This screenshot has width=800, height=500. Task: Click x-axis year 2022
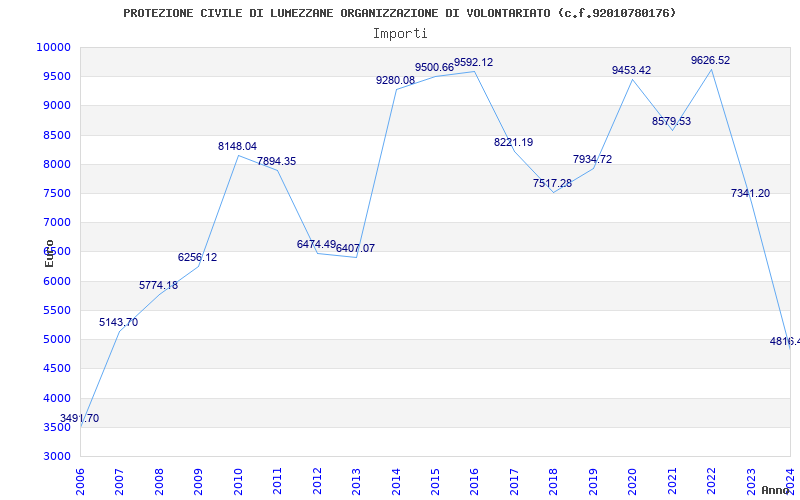coord(711,482)
